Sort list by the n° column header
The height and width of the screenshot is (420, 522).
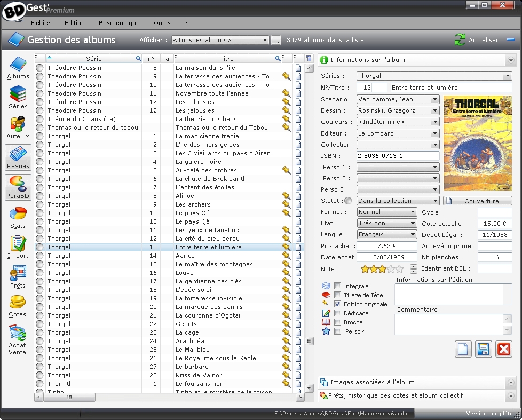(x=151, y=59)
